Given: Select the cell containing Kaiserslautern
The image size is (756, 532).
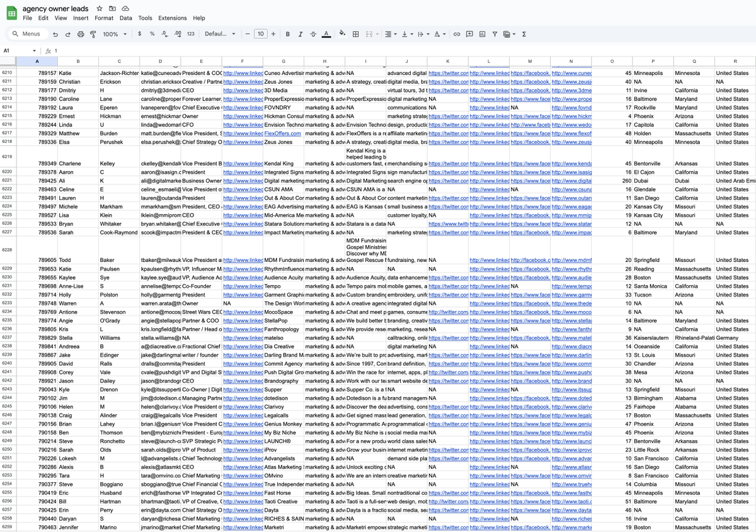Looking at the screenshot, I should (x=653, y=337).
